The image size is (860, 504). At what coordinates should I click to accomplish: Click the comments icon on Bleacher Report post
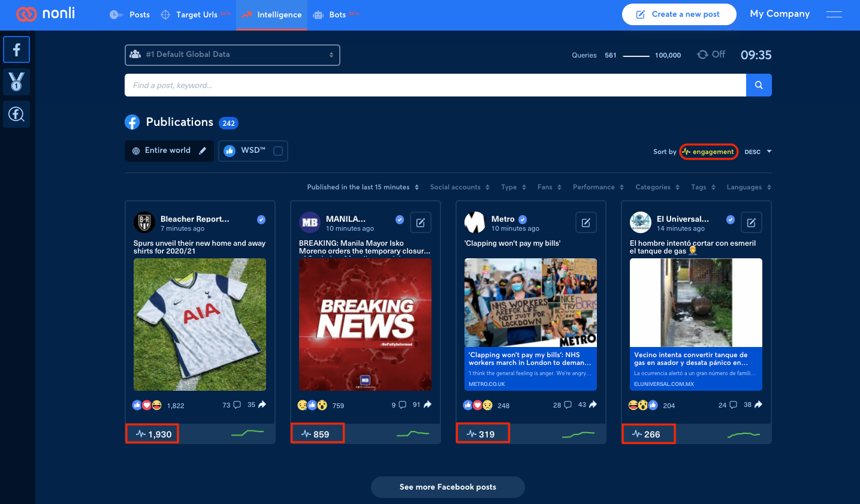tap(237, 405)
